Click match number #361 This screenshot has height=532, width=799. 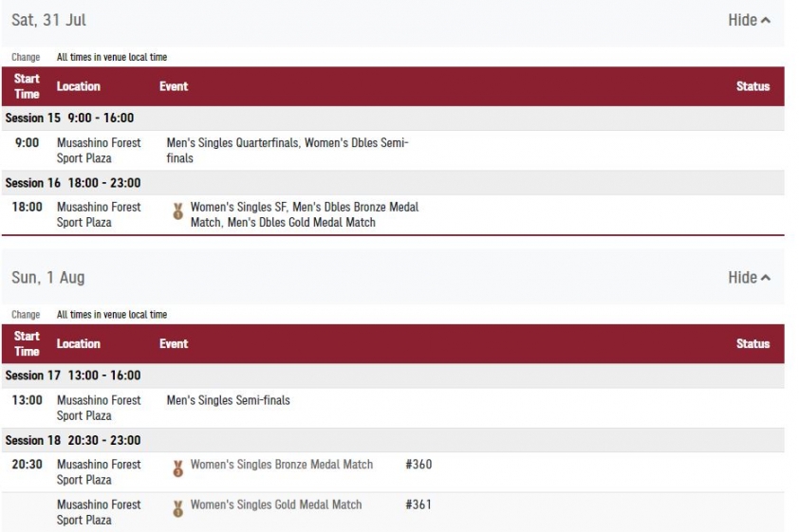pos(418,504)
